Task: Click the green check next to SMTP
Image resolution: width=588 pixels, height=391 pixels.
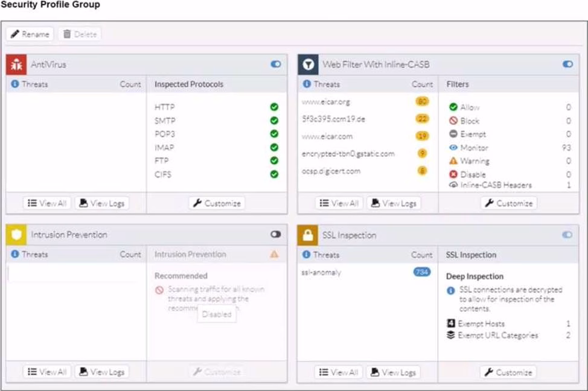Action: (x=274, y=120)
